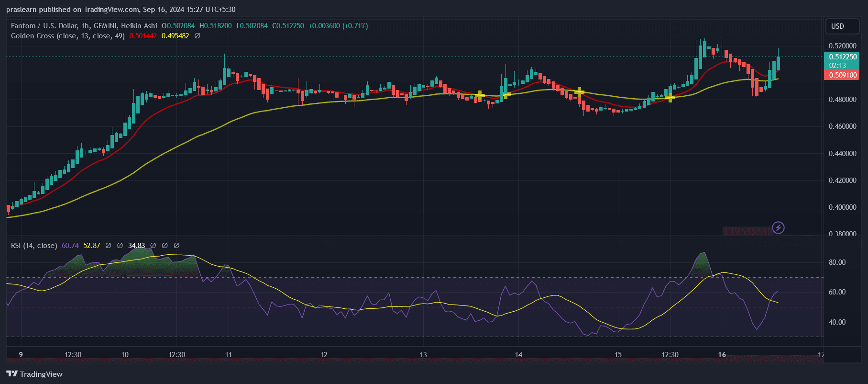Click the purple lightning bolt icon
The height and width of the screenshot is (384, 868).
(x=778, y=227)
